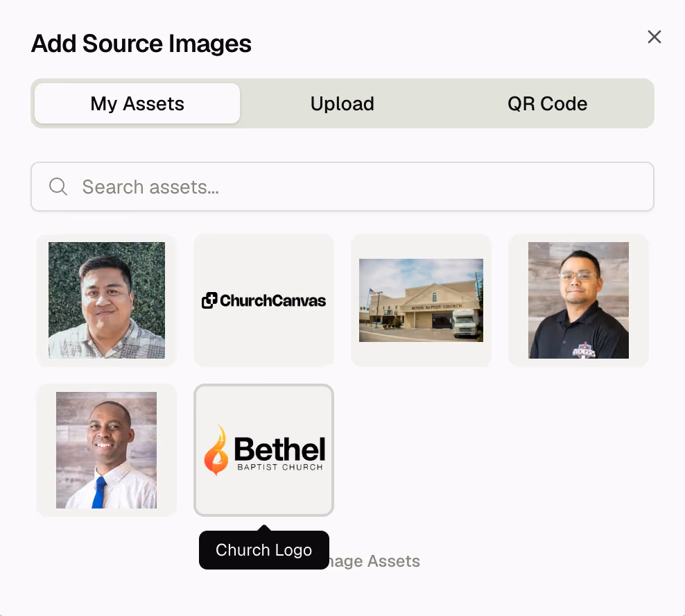Viewport: 685px width, 616px height.
Task: Switch to the QR Code tab
Action: click(547, 103)
